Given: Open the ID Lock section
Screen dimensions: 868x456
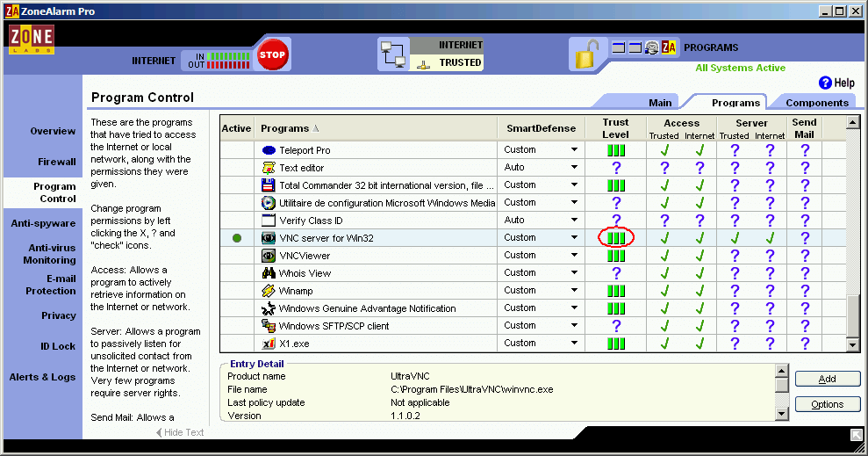Looking at the screenshot, I should click(x=58, y=346).
